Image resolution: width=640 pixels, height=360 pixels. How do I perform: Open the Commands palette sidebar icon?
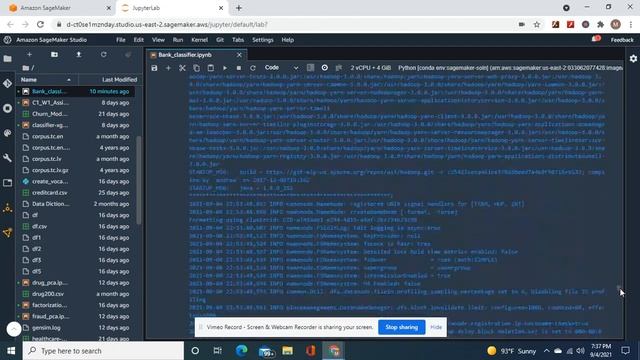tap(7, 133)
